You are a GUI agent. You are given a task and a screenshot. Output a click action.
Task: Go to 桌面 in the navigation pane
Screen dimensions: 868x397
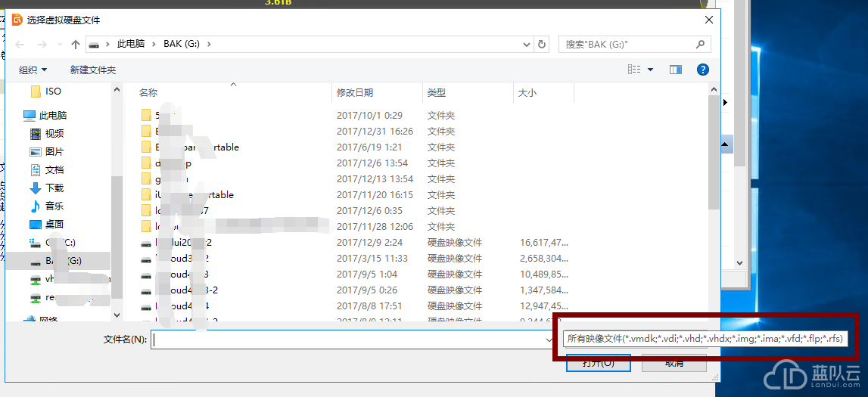[x=54, y=225]
